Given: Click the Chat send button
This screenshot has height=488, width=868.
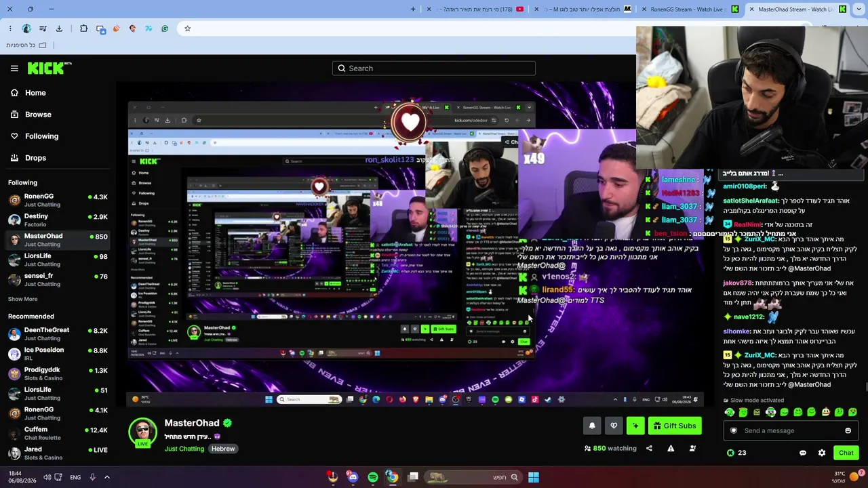Looking at the screenshot, I should [x=846, y=453].
